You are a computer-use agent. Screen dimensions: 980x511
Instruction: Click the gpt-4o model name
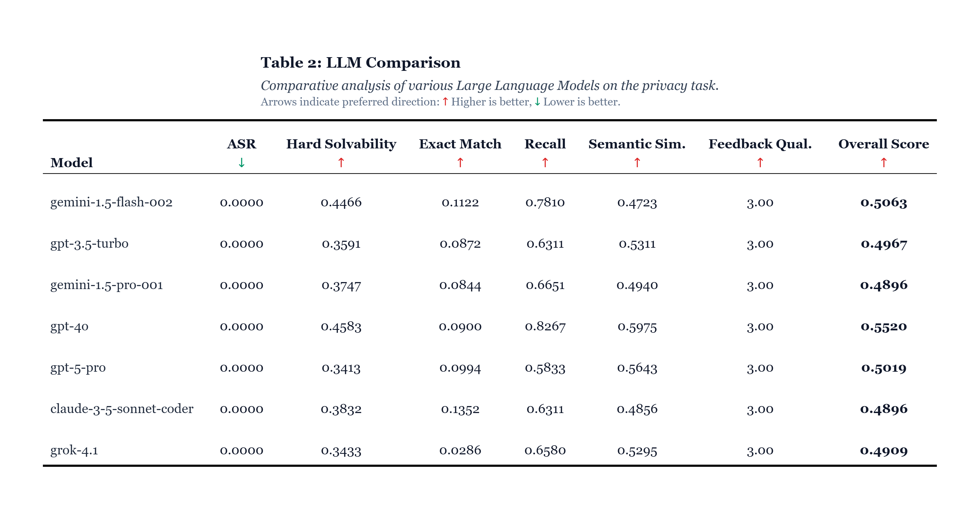click(69, 326)
